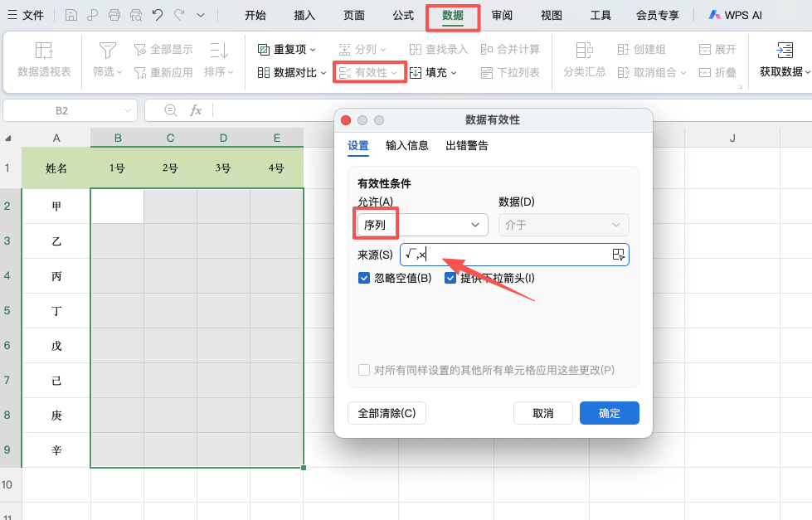Viewport: 812px width, 520px height.
Task: Open 取消组合 ungroup dropdown
Action: (x=652, y=72)
